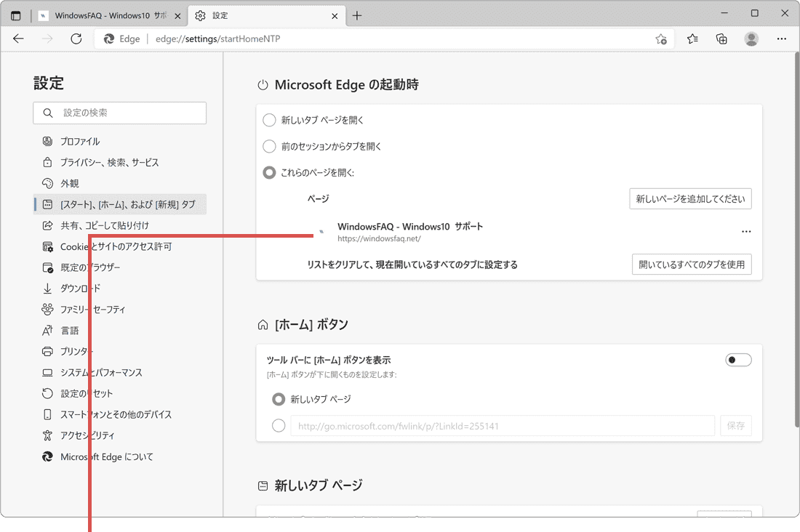Screen dimensions: 800x532
Task: Click the Edge logo in address bar
Action: click(x=108, y=39)
